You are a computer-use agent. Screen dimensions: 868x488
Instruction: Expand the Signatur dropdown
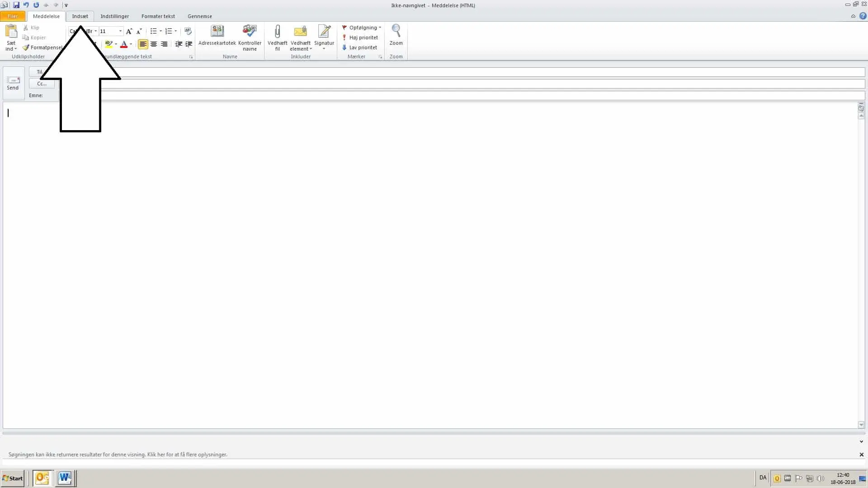(324, 49)
